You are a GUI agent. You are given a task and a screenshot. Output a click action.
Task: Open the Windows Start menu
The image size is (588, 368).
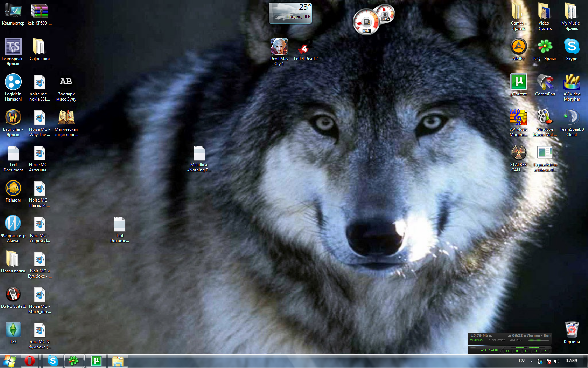pyautogui.click(x=10, y=361)
